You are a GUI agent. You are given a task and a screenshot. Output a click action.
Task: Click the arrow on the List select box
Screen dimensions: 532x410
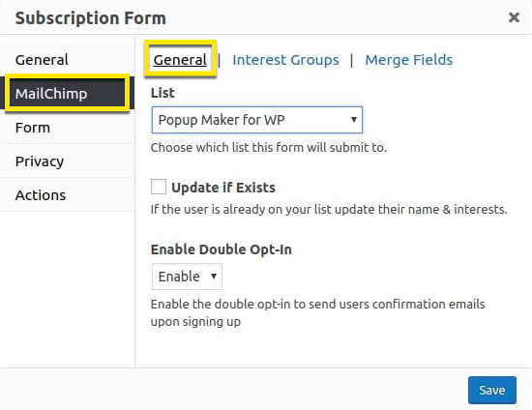354,120
